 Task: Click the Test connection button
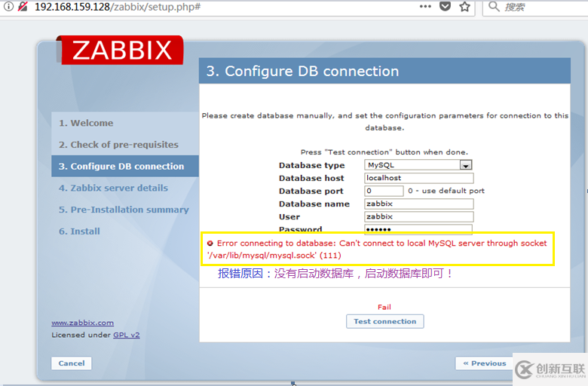[x=385, y=321]
